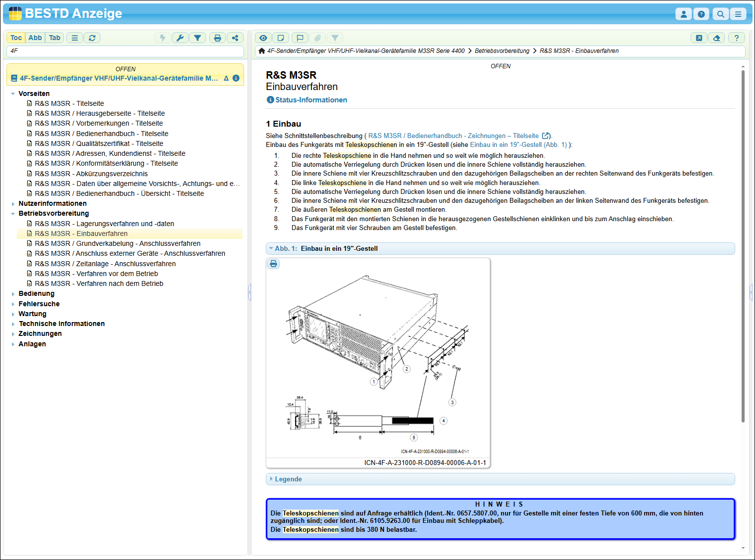Expand the Wartung section
Screen dimensions: 755x560
pos(13,314)
